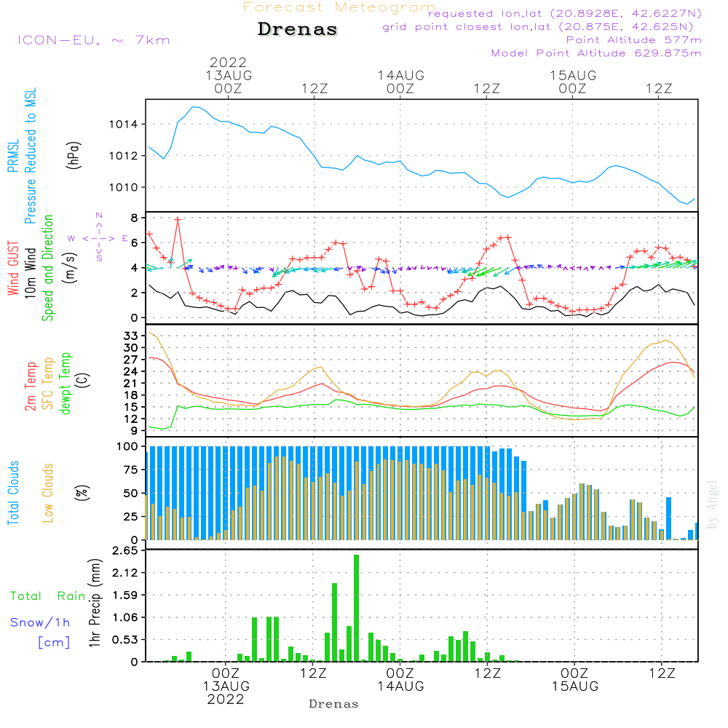The height and width of the screenshot is (728, 728).
Task: Click the 'Pressure Reduced to MSL' label
Action: (x=30, y=156)
